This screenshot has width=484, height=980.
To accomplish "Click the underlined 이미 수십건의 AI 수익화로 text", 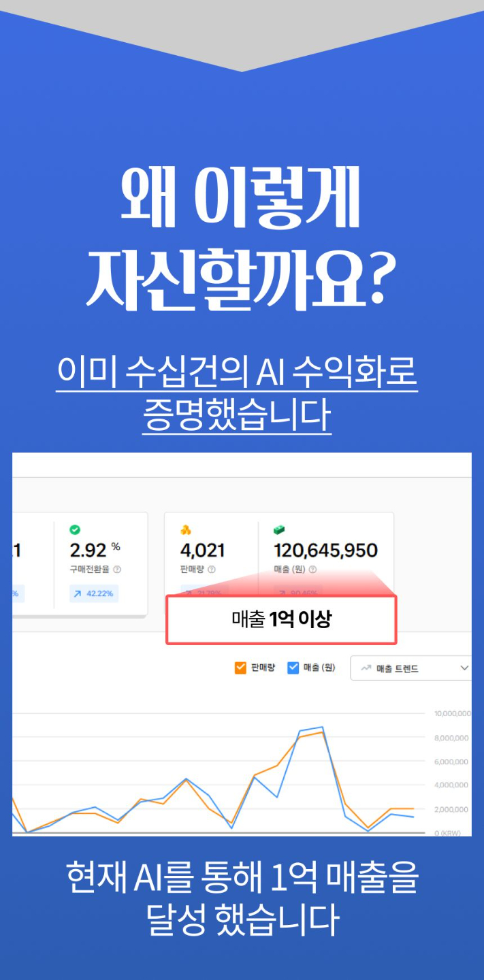I will click(x=237, y=372).
